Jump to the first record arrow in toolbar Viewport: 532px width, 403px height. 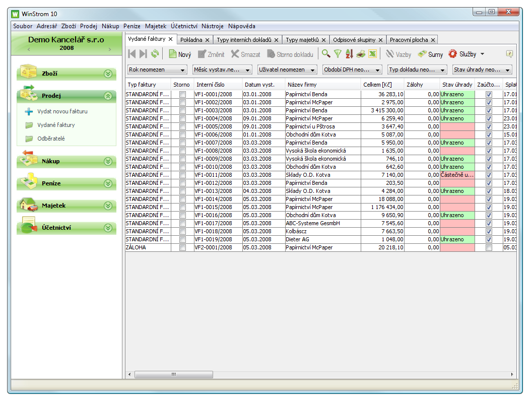132,54
